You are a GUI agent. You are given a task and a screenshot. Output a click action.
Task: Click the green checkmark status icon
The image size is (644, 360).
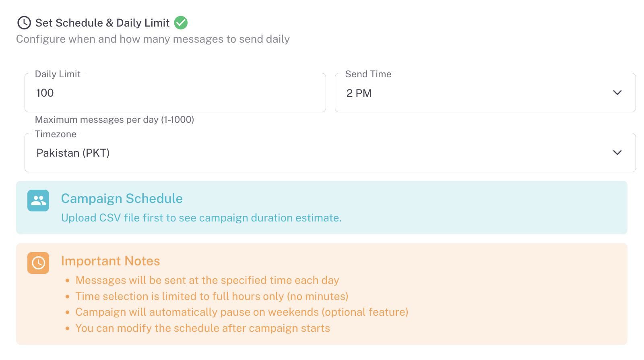(181, 23)
